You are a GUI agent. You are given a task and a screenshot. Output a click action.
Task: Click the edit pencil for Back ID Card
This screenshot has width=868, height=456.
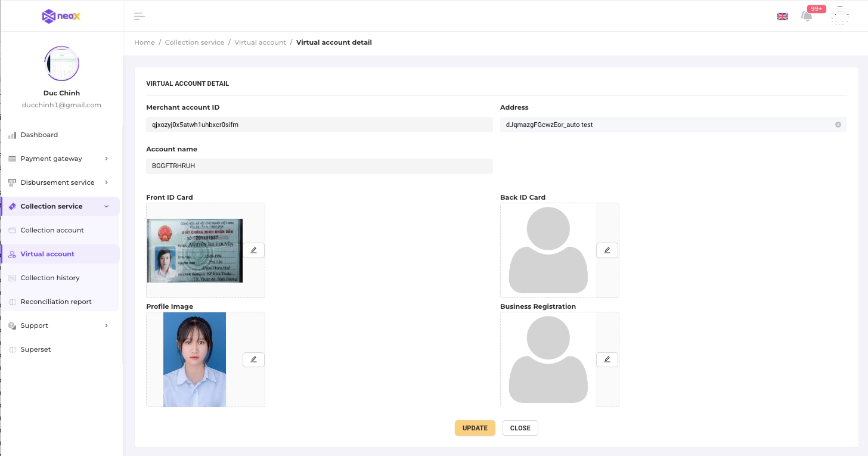coord(607,250)
